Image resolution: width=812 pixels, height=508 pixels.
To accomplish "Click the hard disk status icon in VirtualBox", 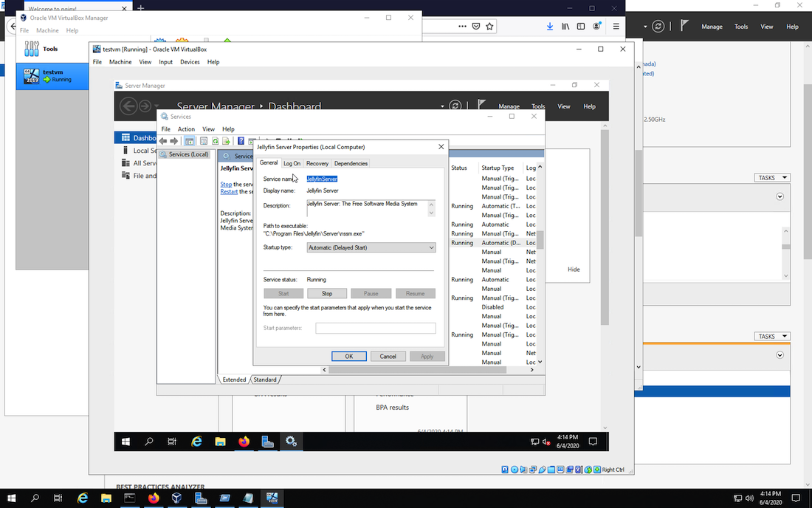I will 505,468.
